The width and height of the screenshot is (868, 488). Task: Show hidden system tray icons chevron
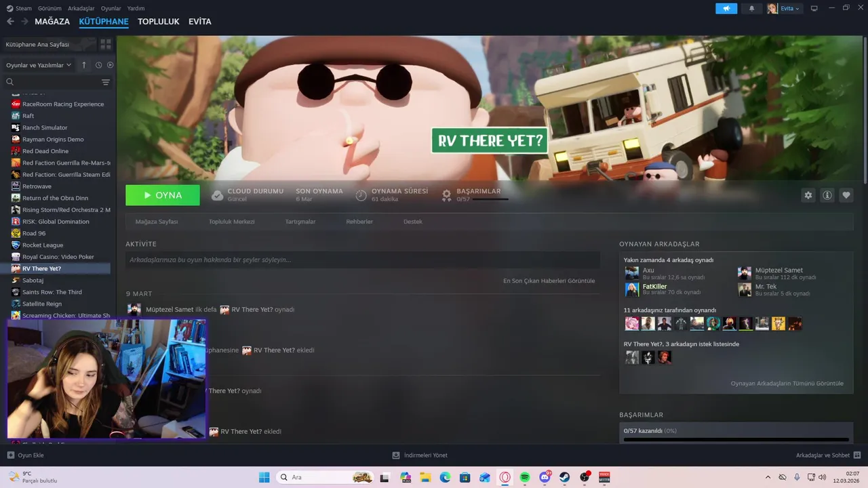tap(768, 477)
